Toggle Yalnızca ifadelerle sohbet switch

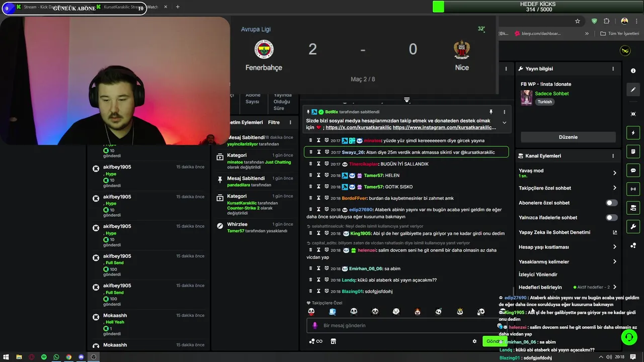tap(611, 218)
